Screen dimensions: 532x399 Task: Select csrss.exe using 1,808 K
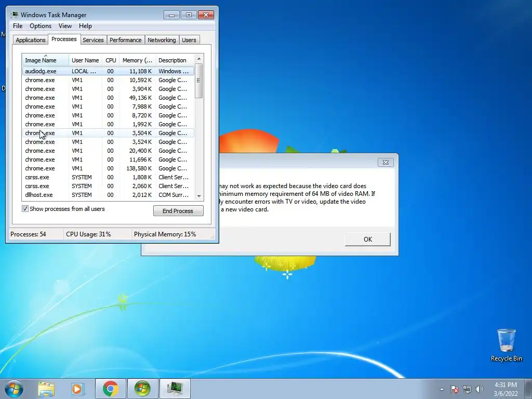pyautogui.click(x=108, y=177)
